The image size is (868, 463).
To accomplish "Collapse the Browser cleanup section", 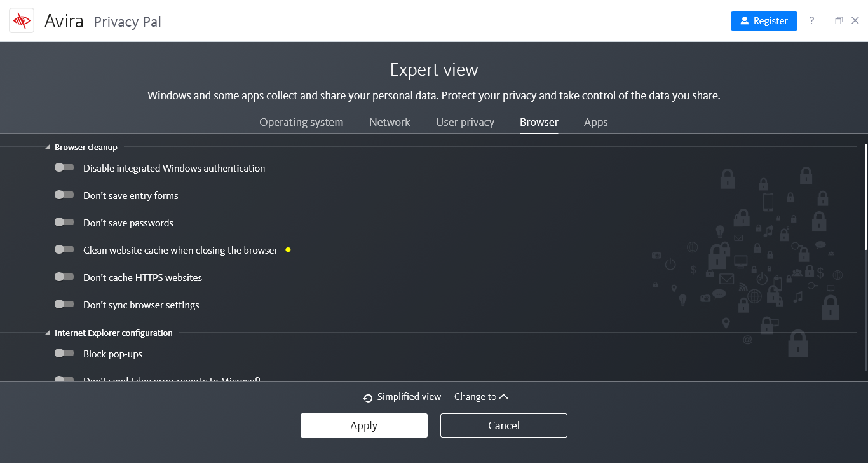I will 48,148.
